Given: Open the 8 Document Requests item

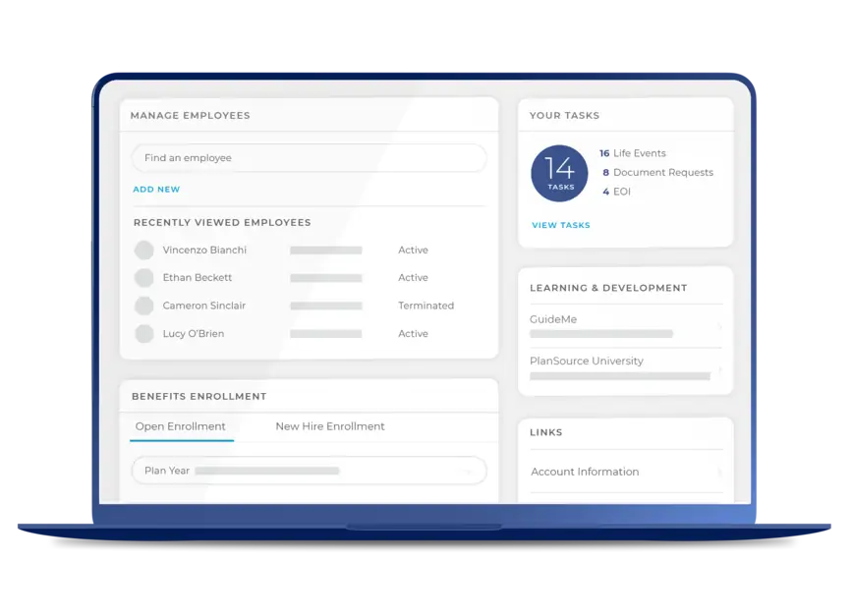Looking at the screenshot, I should coord(657,173).
